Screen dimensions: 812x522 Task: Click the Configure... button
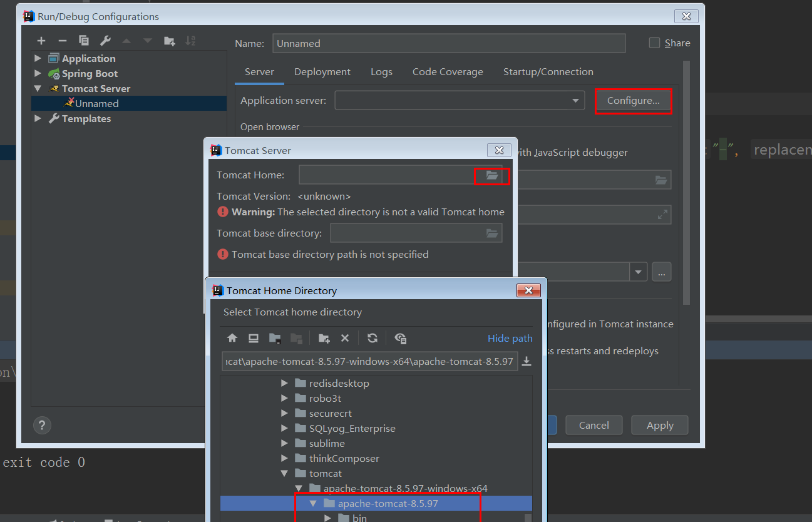633,101
